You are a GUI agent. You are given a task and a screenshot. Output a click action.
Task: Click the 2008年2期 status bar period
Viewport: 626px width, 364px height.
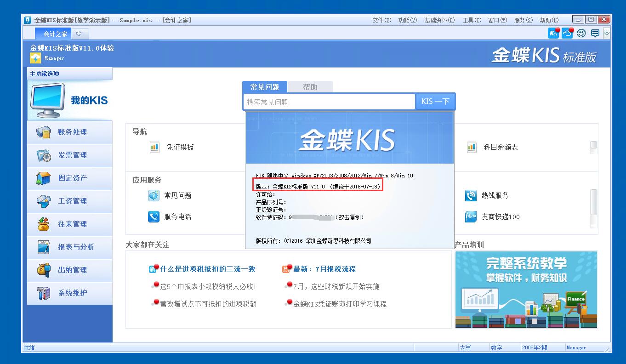535,348
